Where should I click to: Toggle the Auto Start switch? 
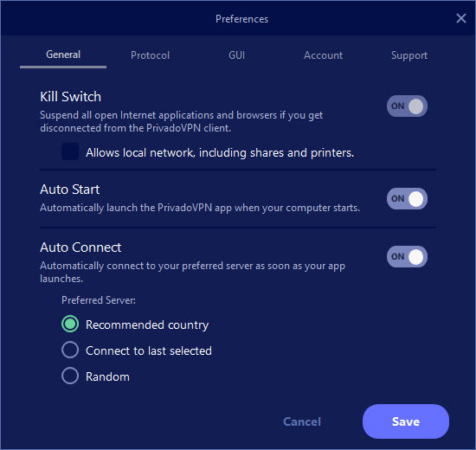[x=407, y=198]
